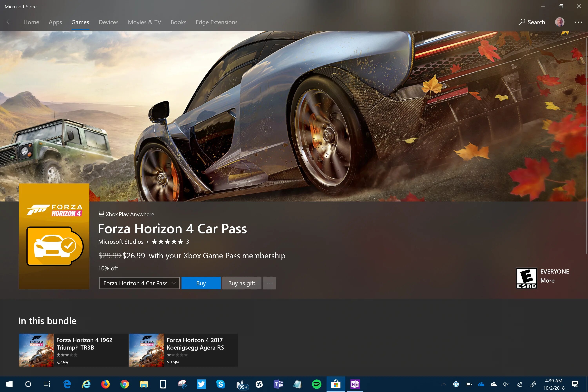Click the Forza Horizon 4 Car Pass box art

pos(54,236)
